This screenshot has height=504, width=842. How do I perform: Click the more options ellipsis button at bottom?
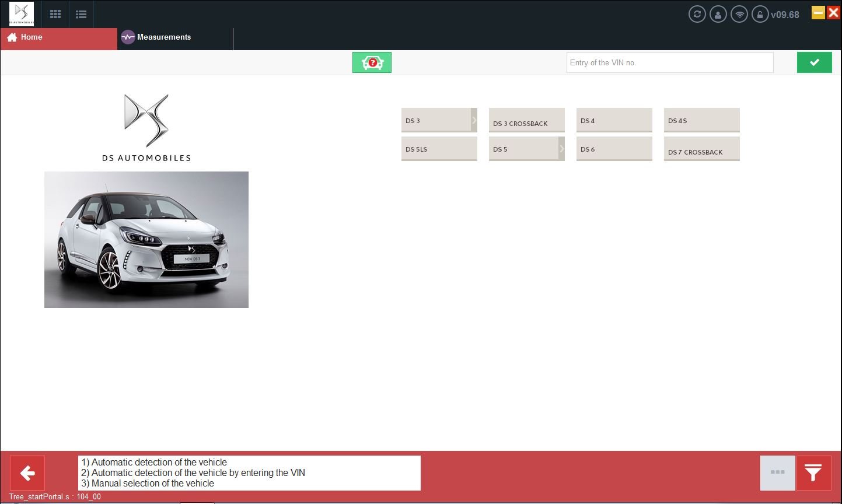(x=777, y=473)
